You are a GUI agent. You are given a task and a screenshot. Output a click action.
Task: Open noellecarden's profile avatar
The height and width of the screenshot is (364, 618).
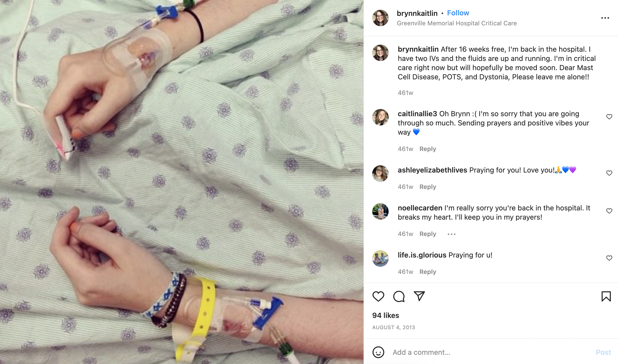pyautogui.click(x=380, y=211)
